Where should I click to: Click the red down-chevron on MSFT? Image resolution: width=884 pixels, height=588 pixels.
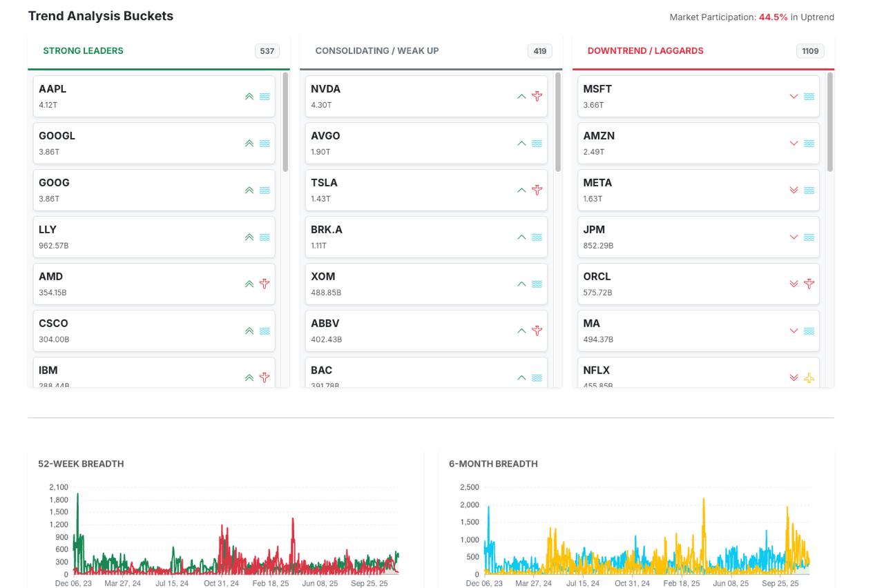pos(794,97)
